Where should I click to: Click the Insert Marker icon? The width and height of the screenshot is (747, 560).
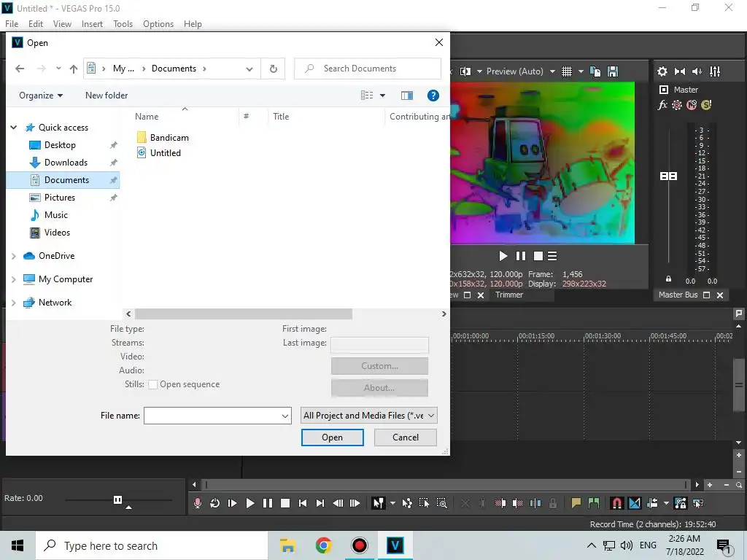click(576, 503)
